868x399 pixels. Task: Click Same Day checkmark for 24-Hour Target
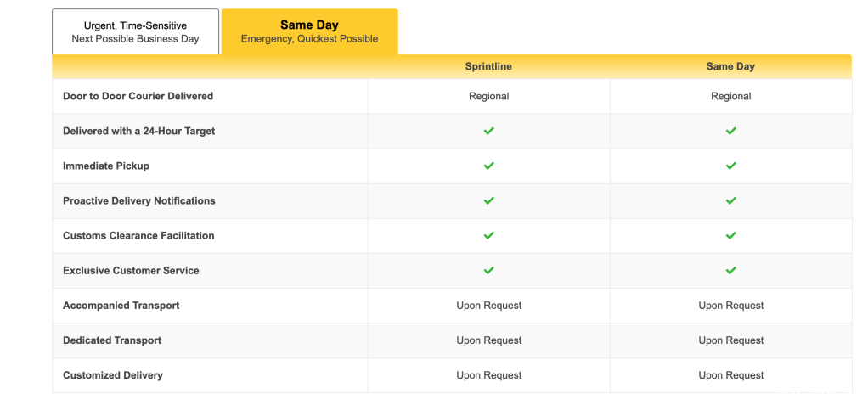[730, 131]
